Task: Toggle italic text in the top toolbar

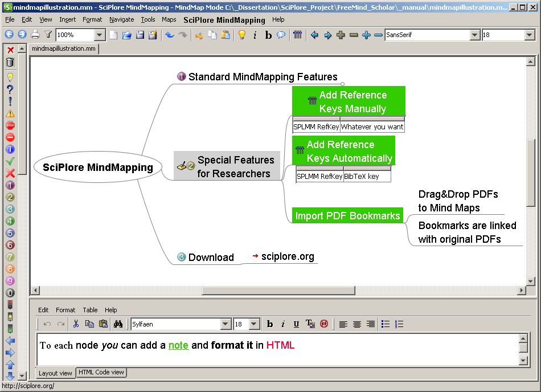Action: click(254, 35)
